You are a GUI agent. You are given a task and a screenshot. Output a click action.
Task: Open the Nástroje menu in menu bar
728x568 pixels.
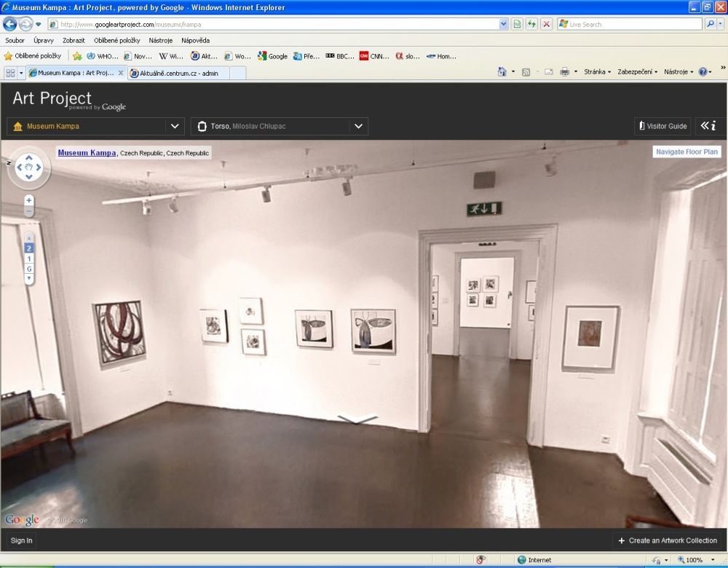click(161, 40)
